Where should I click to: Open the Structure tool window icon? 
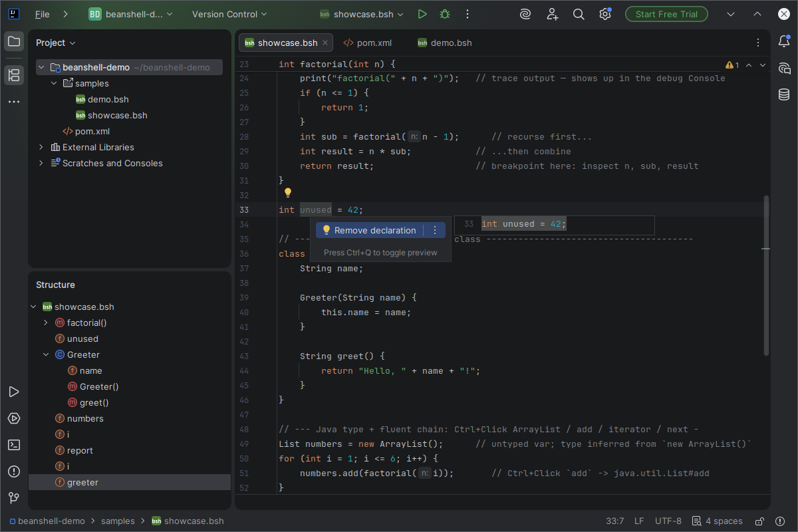click(13, 74)
